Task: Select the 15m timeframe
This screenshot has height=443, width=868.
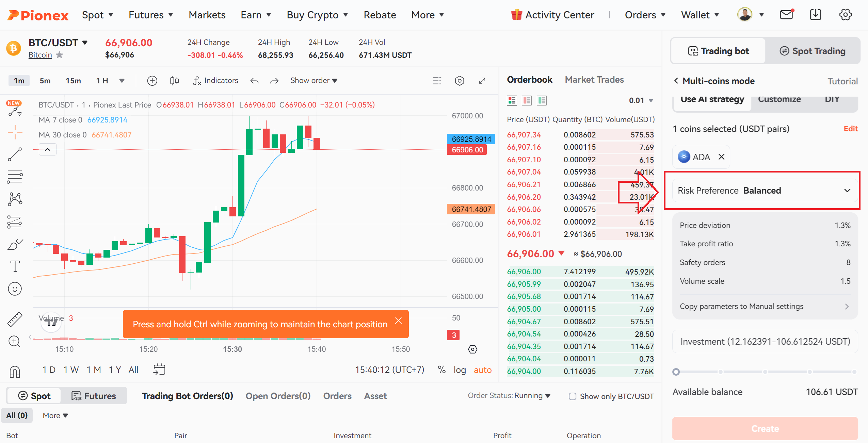Action: coord(73,81)
